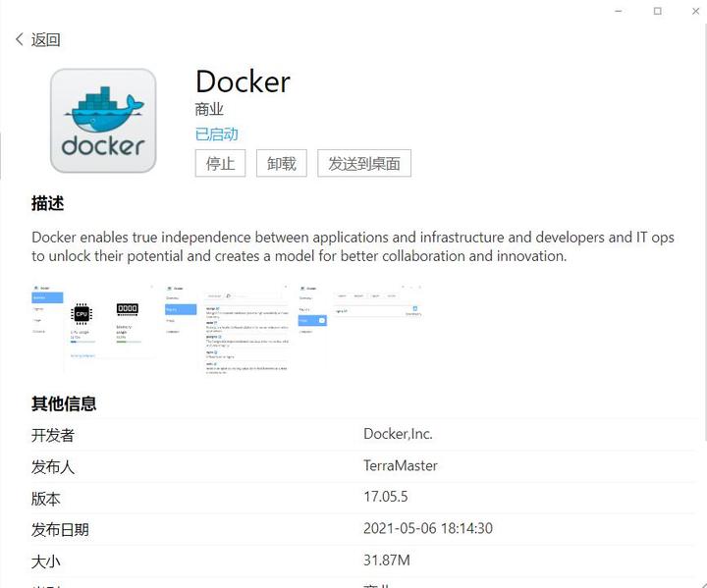The image size is (707, 588).
Task: Select the Docker title text
Action: tap(243, 81)
